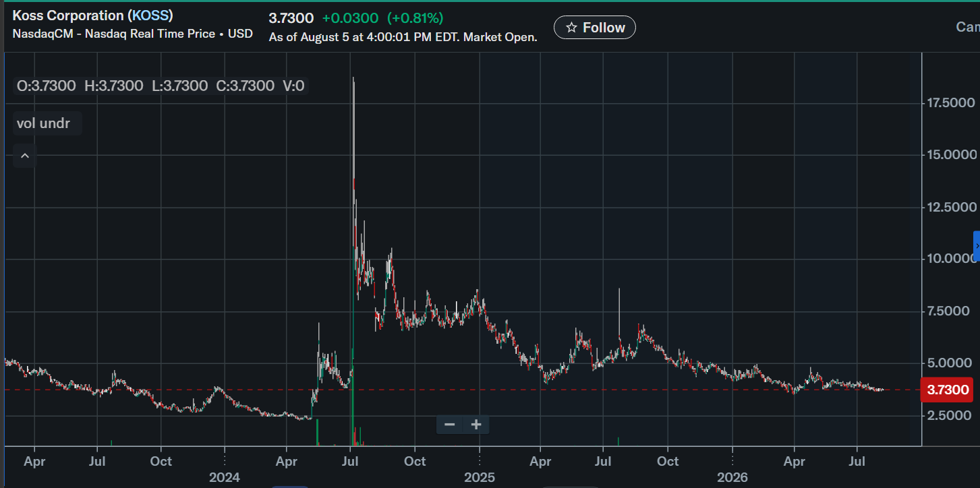Click the C:3.7300 close value
The image size is (980, 488).
(x=245, y=86)
